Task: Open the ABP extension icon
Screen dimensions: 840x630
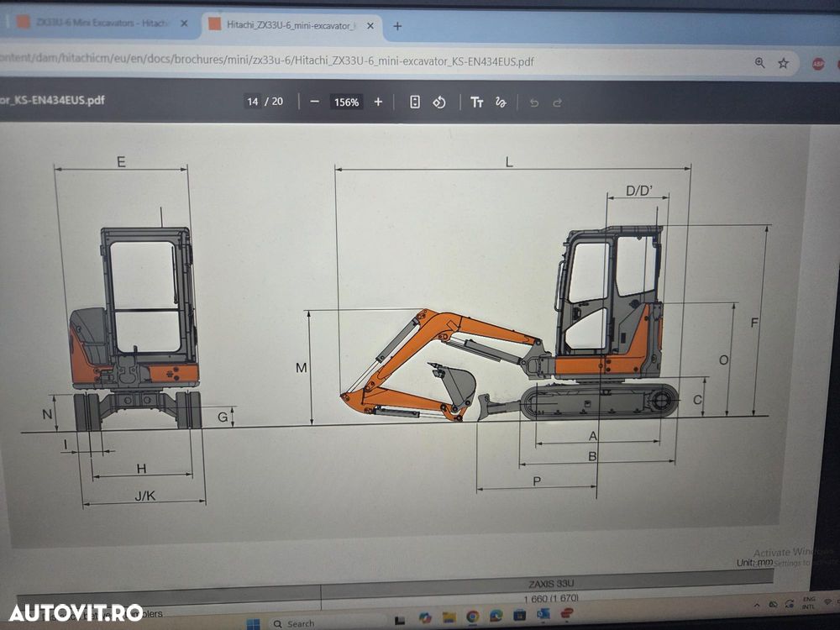Action: (818, 64)
